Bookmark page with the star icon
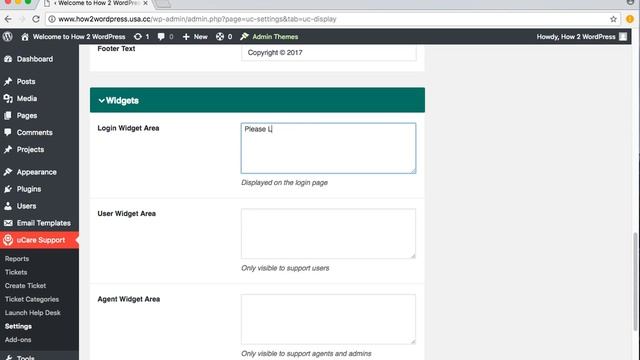This screenshot has width=640, height=360. 613,19
